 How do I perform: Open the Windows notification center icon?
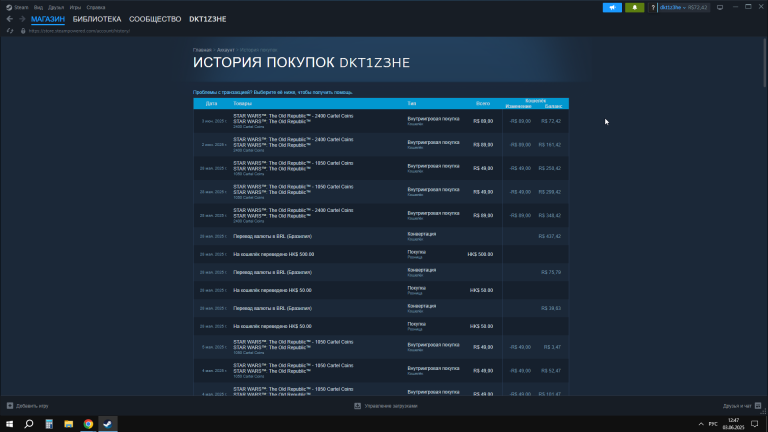pos(755,424)
